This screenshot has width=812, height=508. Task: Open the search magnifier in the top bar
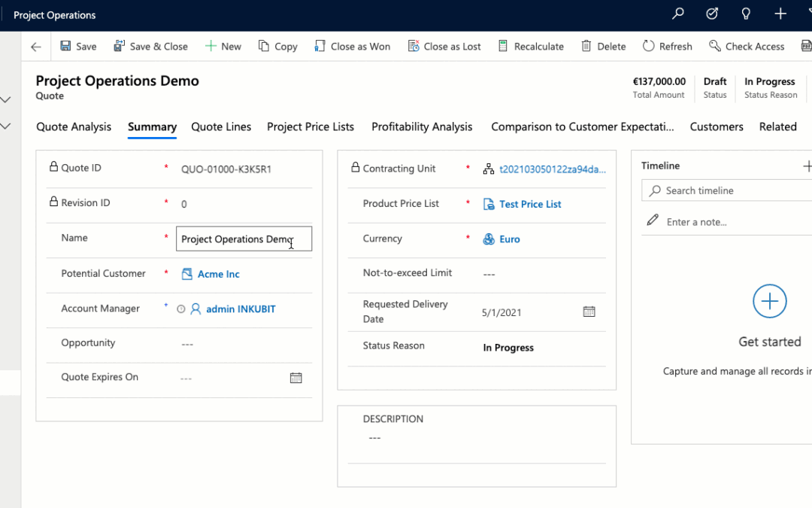(x=678, y=14)
